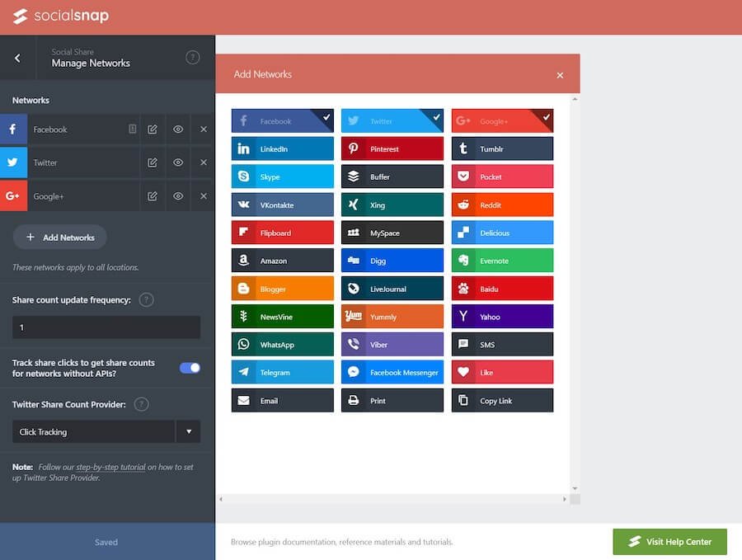Screen dimensions: 742x560
Task: Add the Pinterest network
Action: tap(392, 148)
